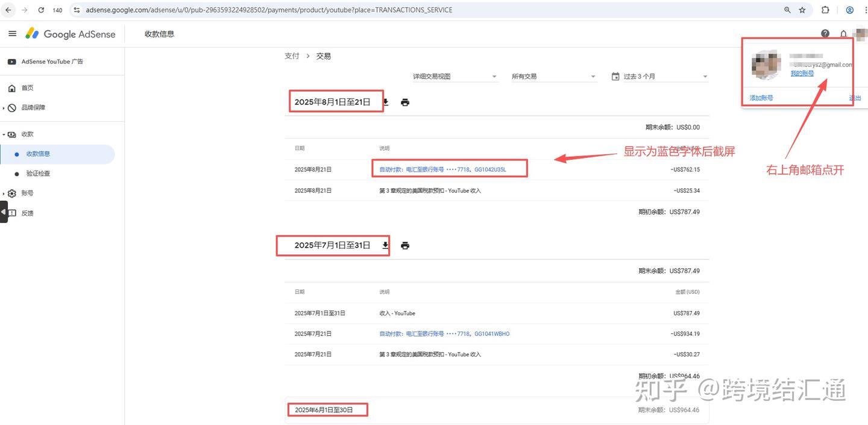
Task: Click the -US$762.15 amount
Action: click(x=687, y=169)
